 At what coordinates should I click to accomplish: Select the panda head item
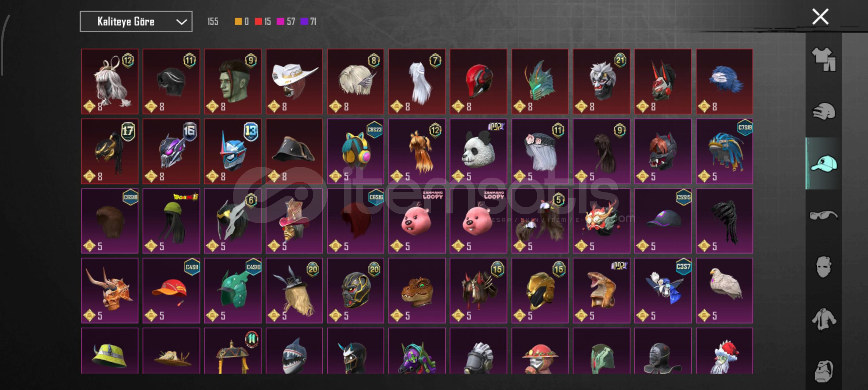(x=478, y=151)
